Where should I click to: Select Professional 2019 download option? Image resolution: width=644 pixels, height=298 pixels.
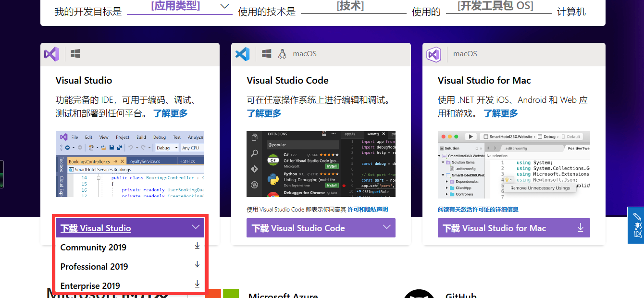130,266
